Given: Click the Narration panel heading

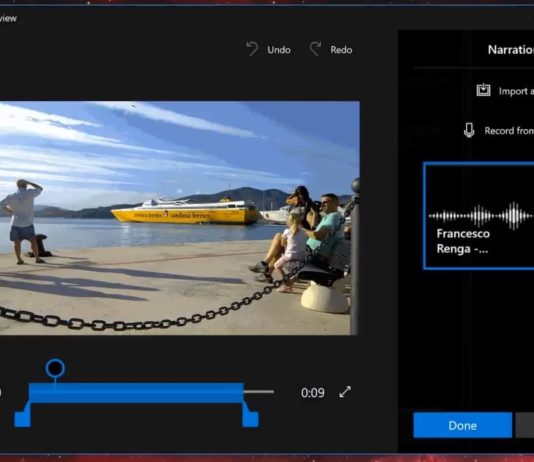Looking at the screenshot, I should (x=511, y=50).
